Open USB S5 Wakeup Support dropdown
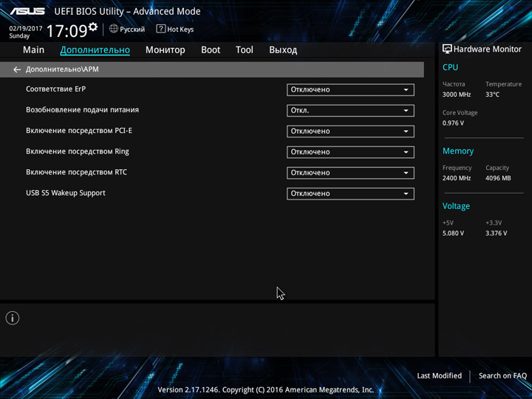Viewport: 532px width, 399px height. 350,194
